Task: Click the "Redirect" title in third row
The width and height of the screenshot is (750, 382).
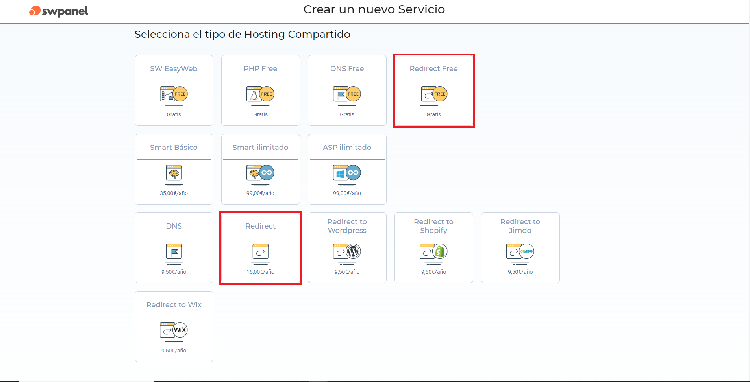Action: click(261, 226)
